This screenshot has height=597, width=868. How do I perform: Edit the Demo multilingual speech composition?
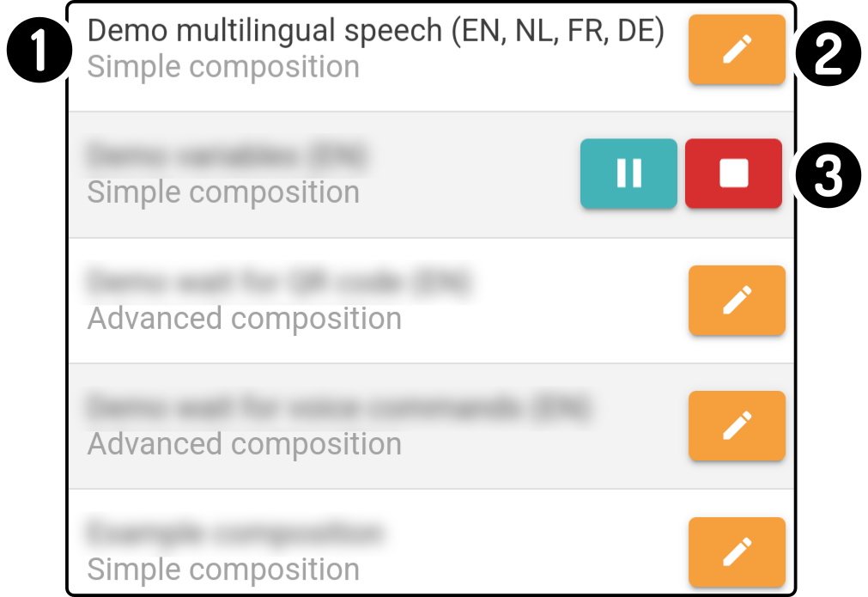tap(737, 49)
